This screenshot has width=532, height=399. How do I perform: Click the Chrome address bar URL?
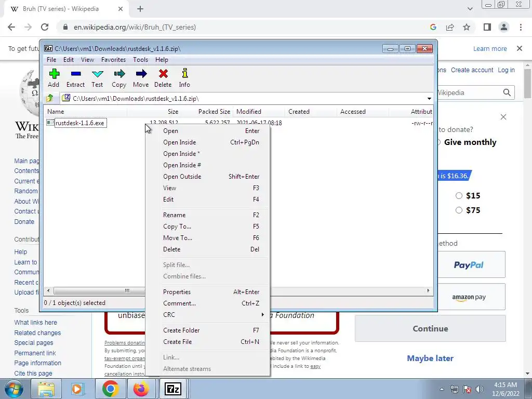click(135, 27)
